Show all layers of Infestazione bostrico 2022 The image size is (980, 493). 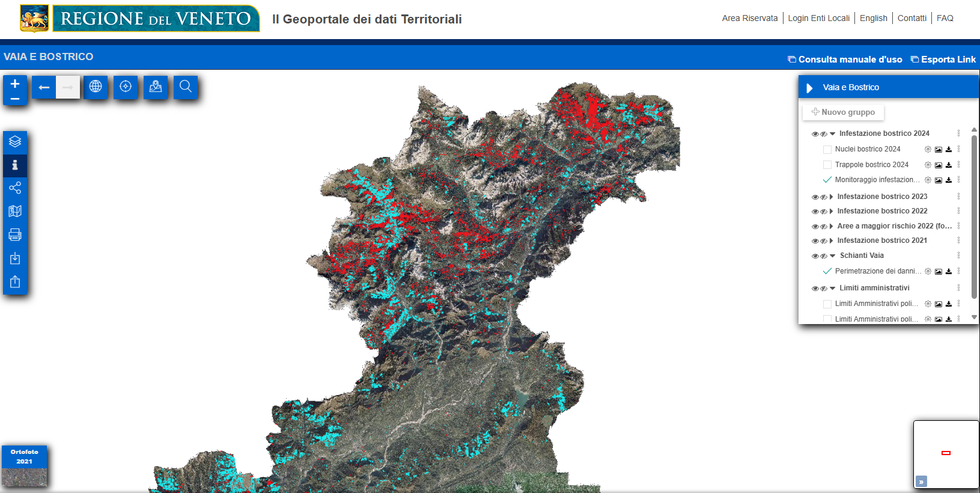point(815,212)
